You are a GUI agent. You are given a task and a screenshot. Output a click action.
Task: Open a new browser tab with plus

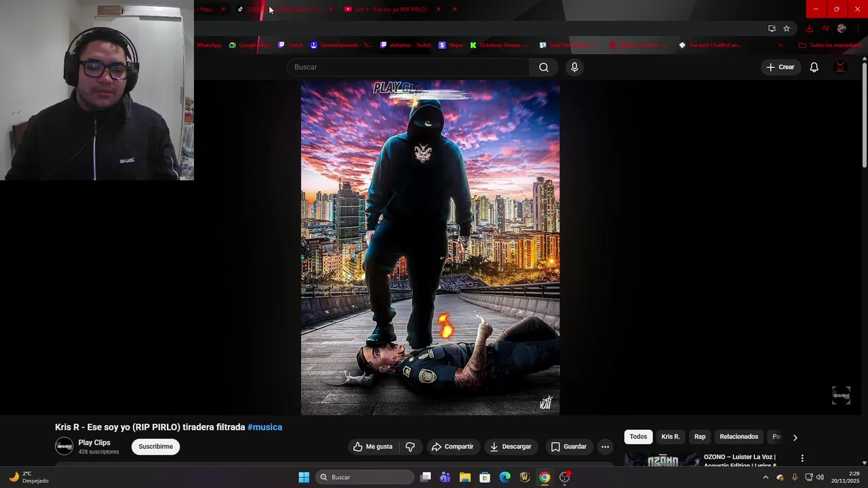(x=454, y=9)
